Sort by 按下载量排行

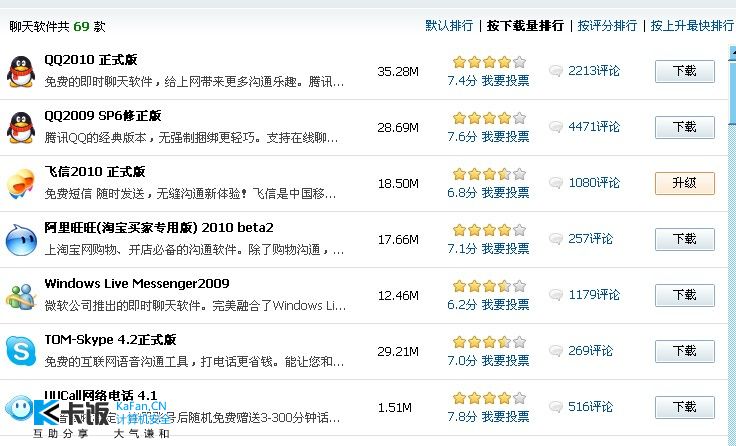pyautogui.click(x=525, y=25)
